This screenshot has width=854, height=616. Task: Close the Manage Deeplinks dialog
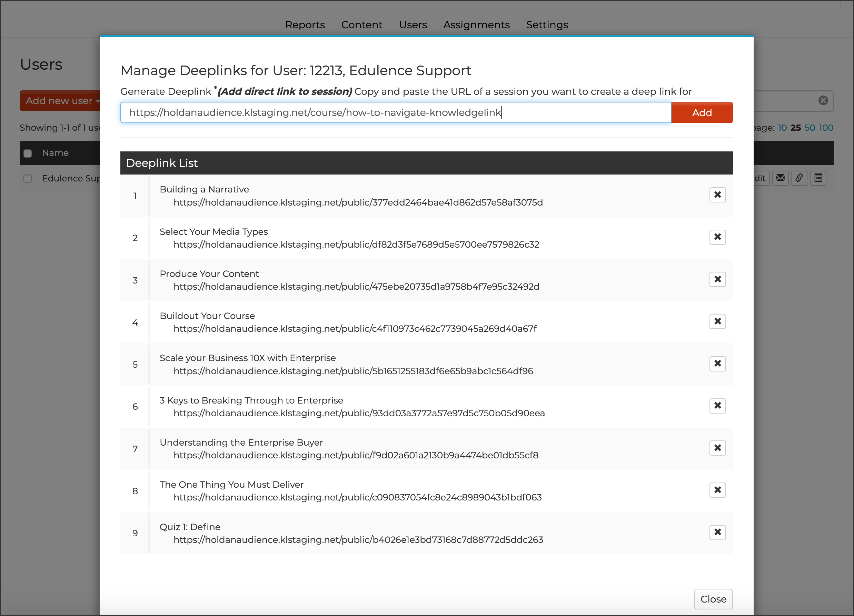[713, 599]
